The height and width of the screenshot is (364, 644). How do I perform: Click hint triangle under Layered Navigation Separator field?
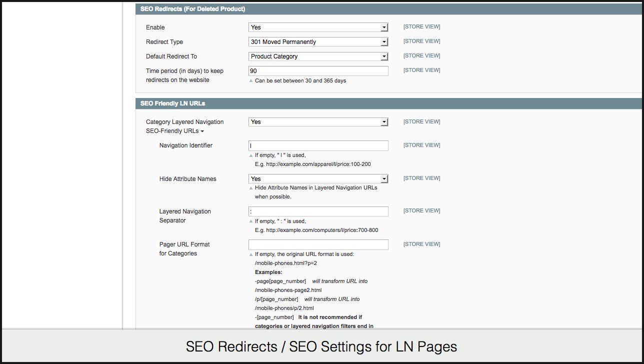coord(251,221)
